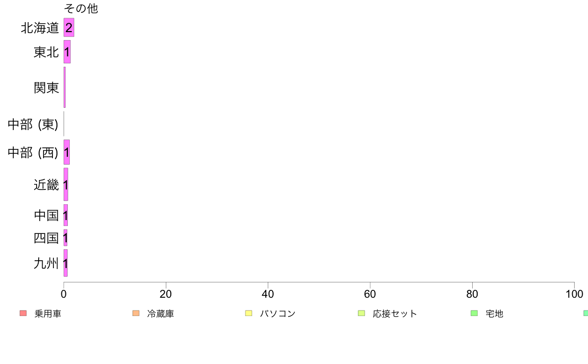Select the 東北 magenta bar
This screenshot has height=364, width=588.
coord(67,52)
